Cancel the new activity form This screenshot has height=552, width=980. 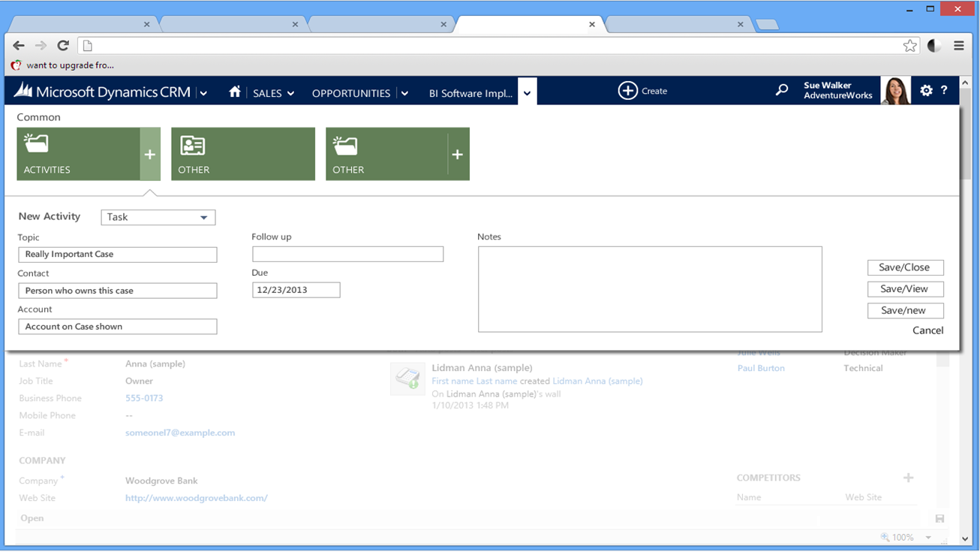click(927, 330)
